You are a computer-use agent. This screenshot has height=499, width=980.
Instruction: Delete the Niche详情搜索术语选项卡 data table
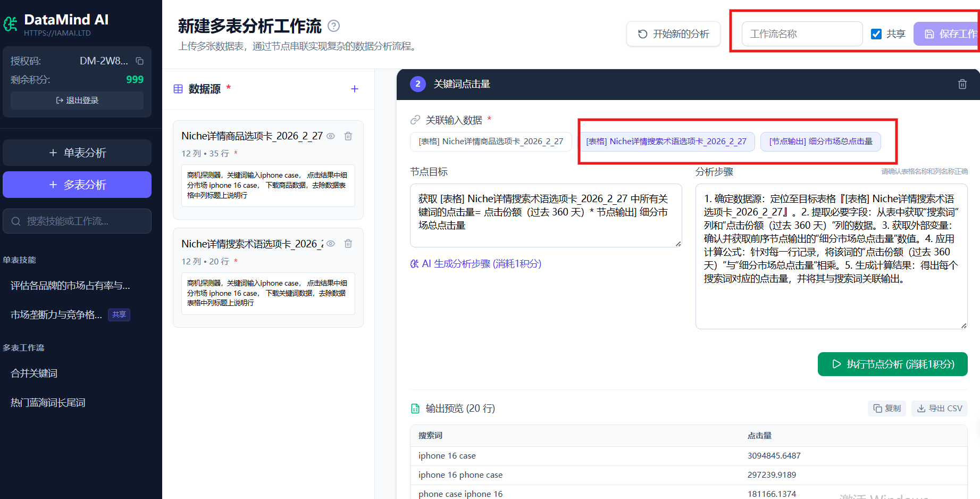(348, 244)
